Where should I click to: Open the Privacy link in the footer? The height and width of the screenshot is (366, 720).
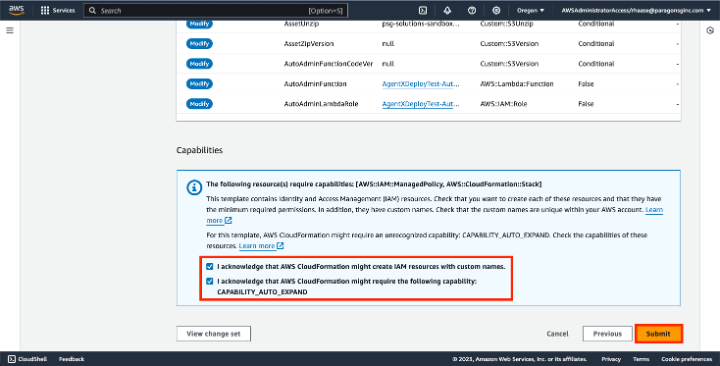click(x=611, y=359)
